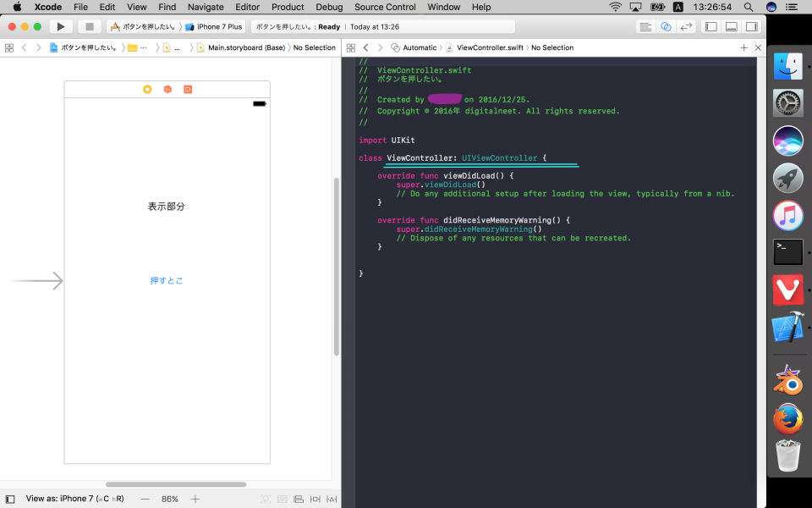This screenshot has height=508, width=812.
Task: Open the Source Control menu
Action: pyautogui.click(x=385, y=7)
